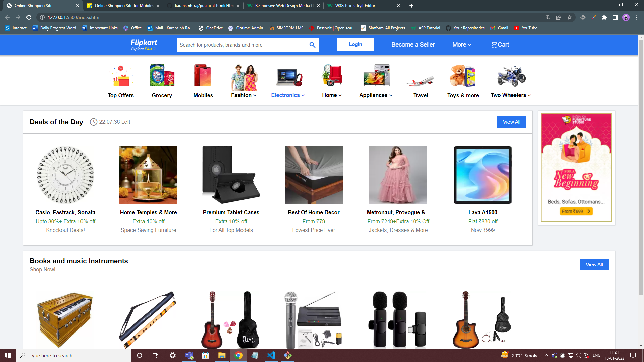644x362 pixels.
Task: Click View All for Deals of the Day
Action: 512,122
